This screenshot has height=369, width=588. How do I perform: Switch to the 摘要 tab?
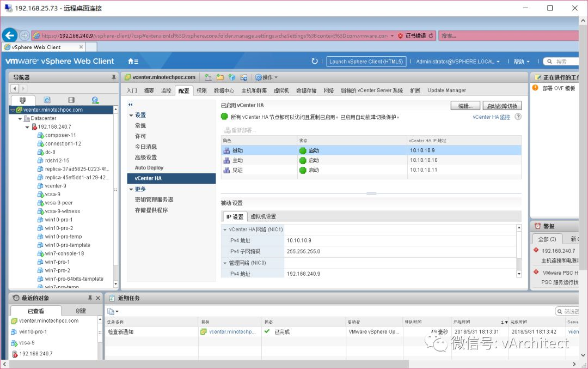[149, 90]
